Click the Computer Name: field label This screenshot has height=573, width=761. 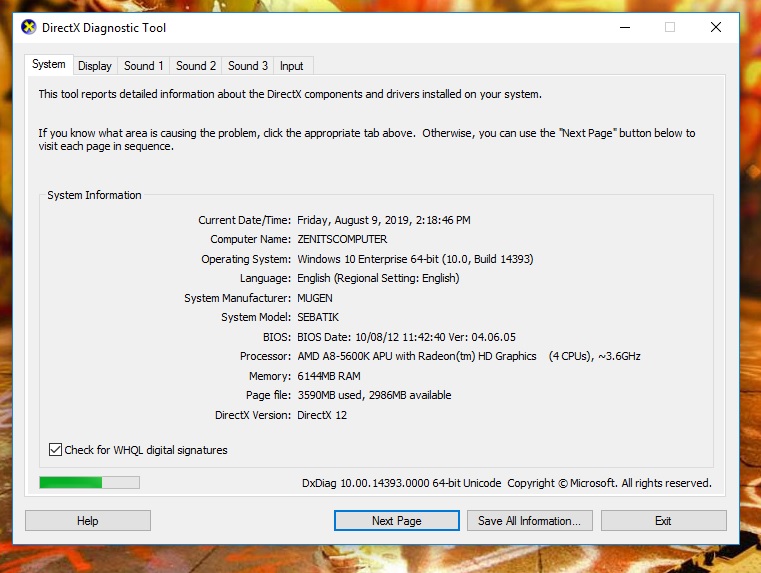pos(250,239)
